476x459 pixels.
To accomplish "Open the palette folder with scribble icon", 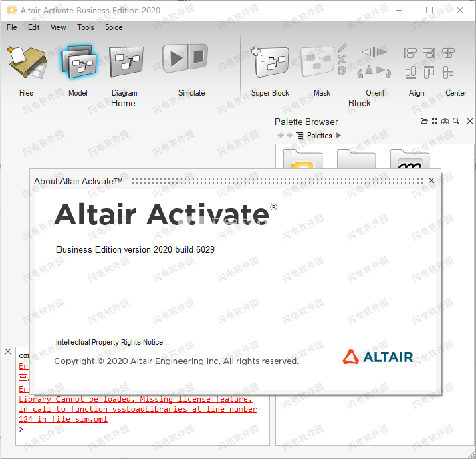I will click(x=410, y=158).
